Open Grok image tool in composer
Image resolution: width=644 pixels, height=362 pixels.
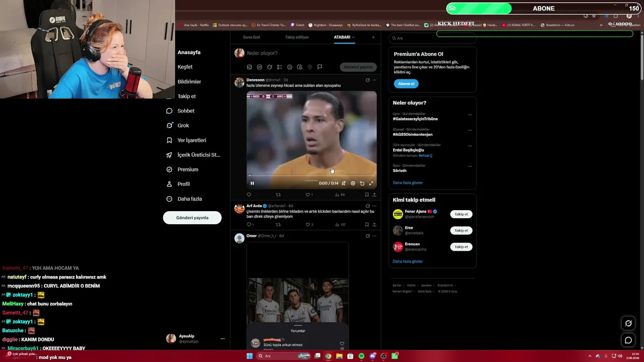click(270, 67)
